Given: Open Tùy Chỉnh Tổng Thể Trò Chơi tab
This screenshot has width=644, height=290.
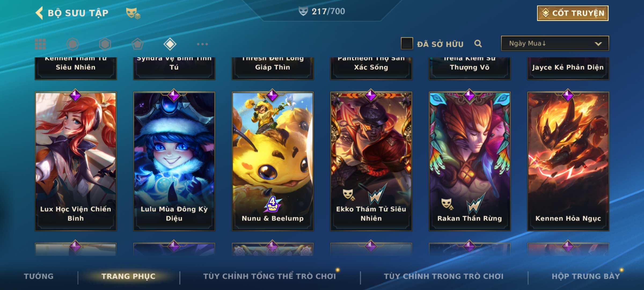Looking at the screenshot, I should tap(269, 276).
